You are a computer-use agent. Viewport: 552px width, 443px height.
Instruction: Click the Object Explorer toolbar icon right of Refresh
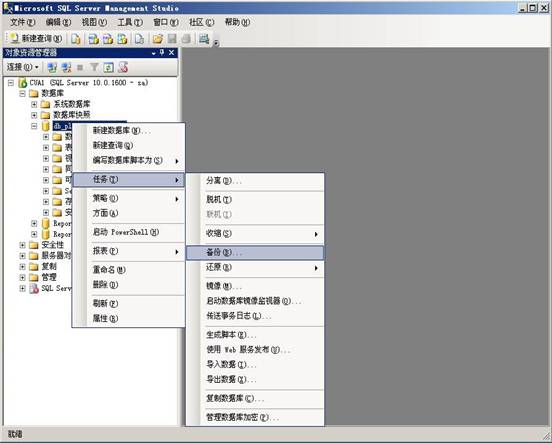point(123,67)
